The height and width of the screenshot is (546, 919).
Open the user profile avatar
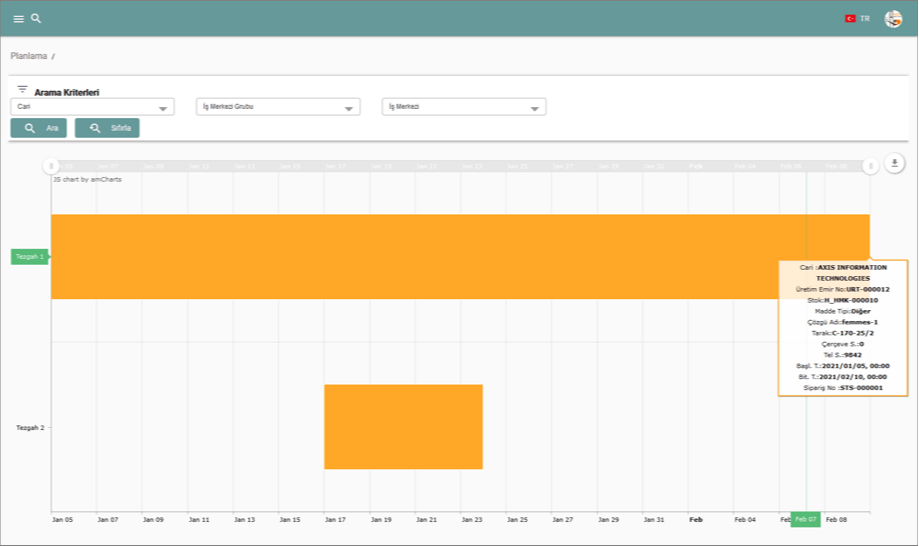coord(893,18)
